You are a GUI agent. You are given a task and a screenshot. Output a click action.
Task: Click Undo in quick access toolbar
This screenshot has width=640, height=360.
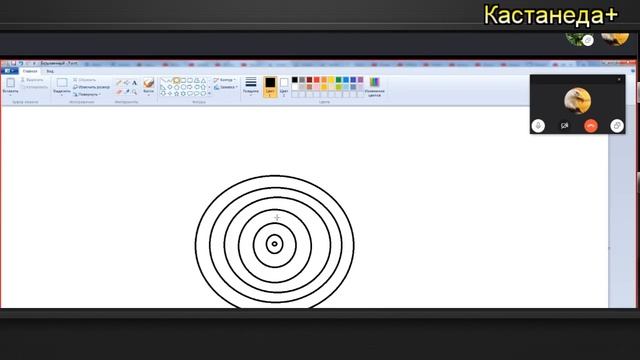pyautogui.click(x=21, y=63)
